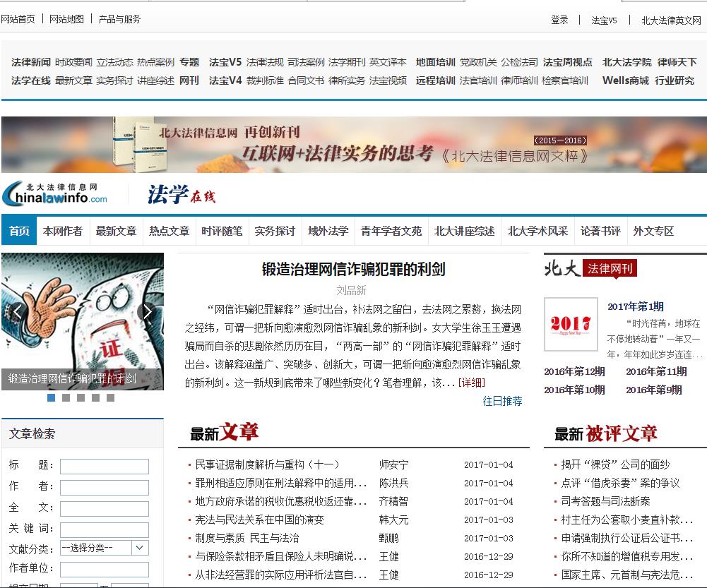The height and width of the screenshot is (588, 707).
Task: Focus the 关键词 search field
Action: point(104,530)
